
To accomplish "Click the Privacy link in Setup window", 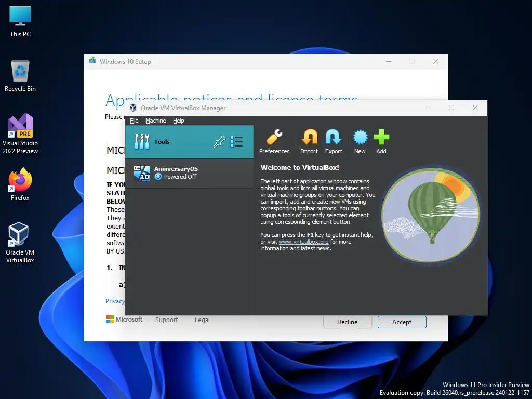I will [115, 301].
